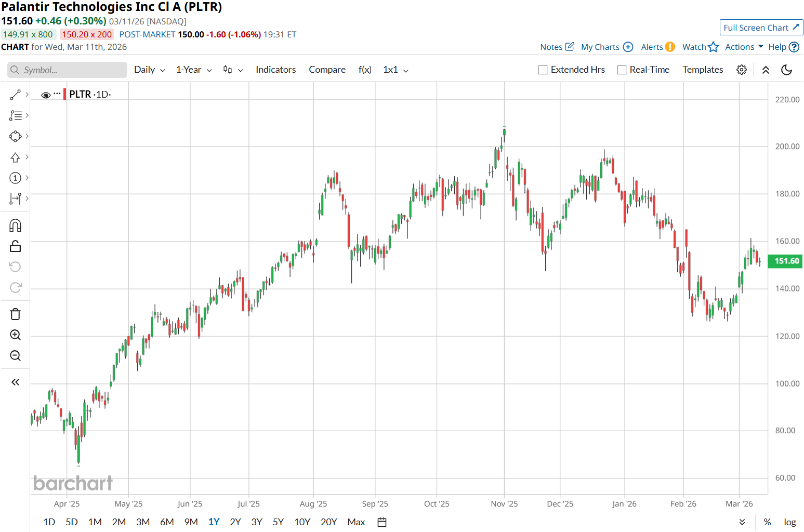Select the trend line drawing tool
The image size is (804, 532).
[15, 95]
